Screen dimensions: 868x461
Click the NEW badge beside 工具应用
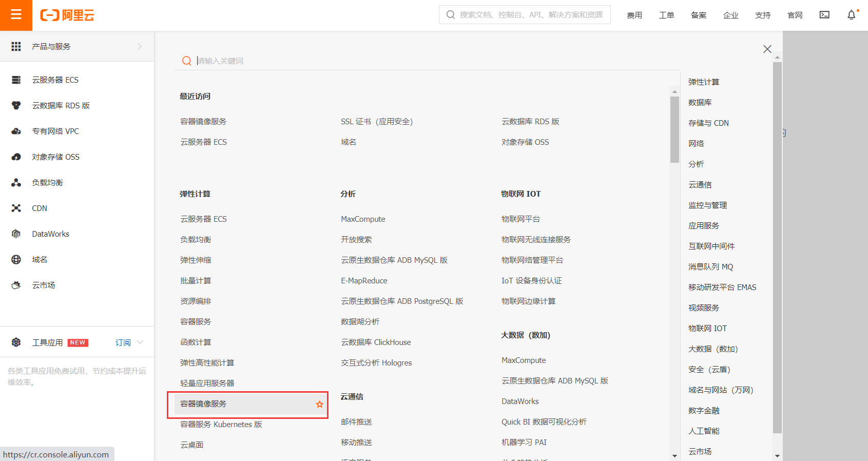click(78, 342)
